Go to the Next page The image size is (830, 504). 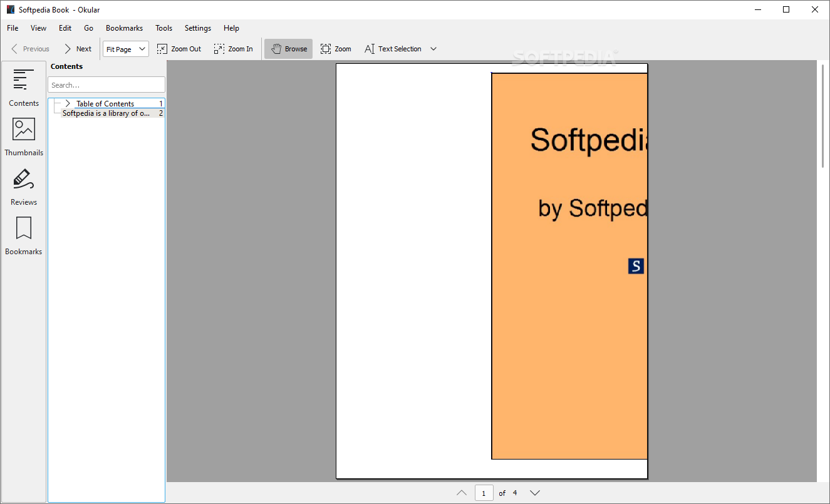pos(77,49)
